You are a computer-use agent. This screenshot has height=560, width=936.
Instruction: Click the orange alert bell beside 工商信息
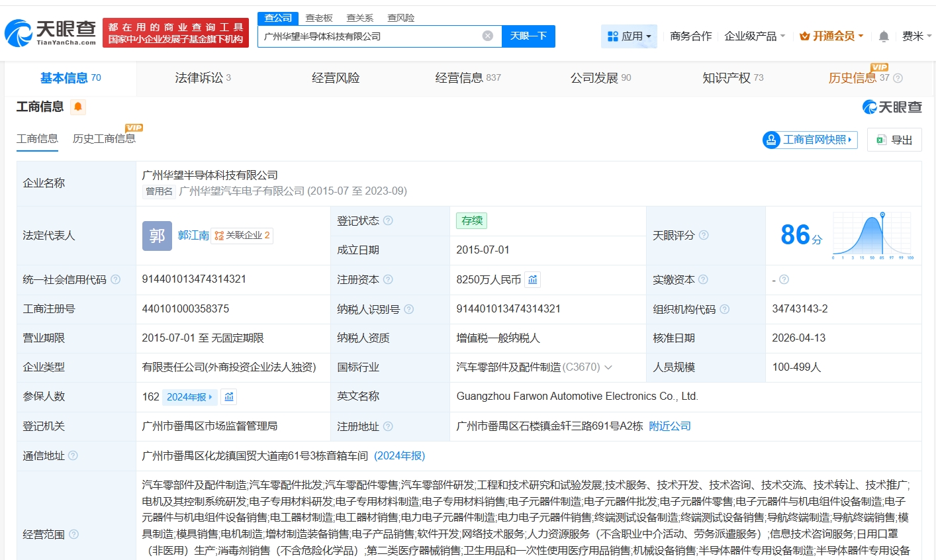[77, 107]
